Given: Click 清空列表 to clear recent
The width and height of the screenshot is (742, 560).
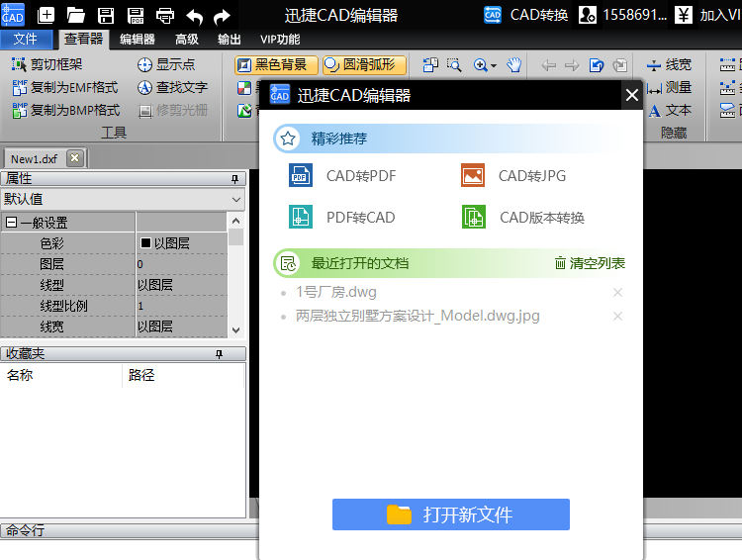Looking at the screenshot, I should coord(590,263).
